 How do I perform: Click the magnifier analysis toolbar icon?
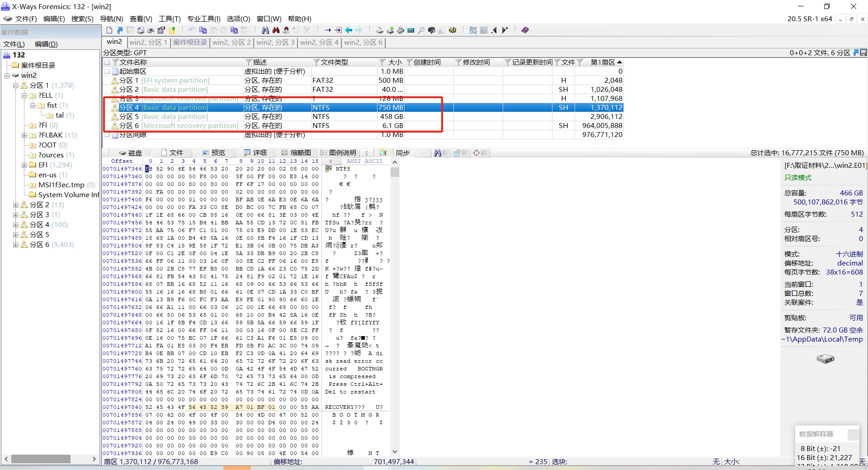tap(421, 30)
